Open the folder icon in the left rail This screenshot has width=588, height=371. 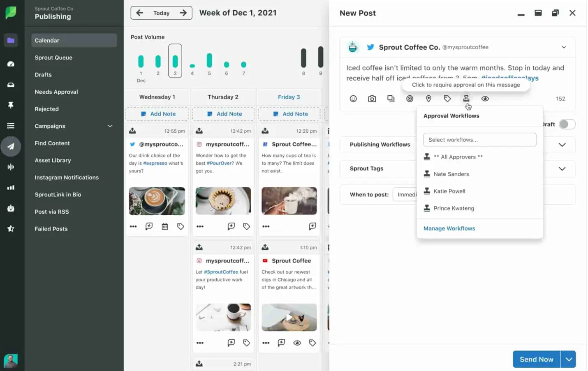pos(11,40)
